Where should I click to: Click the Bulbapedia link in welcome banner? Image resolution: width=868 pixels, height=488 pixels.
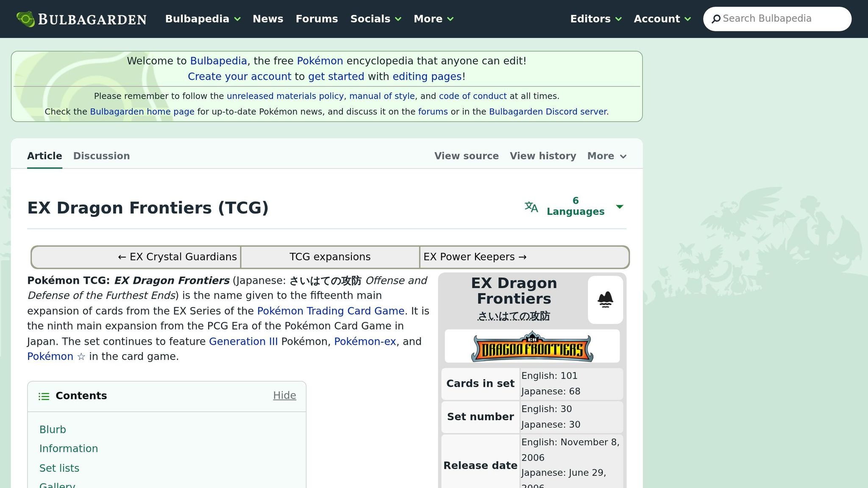tap(218, 61)
